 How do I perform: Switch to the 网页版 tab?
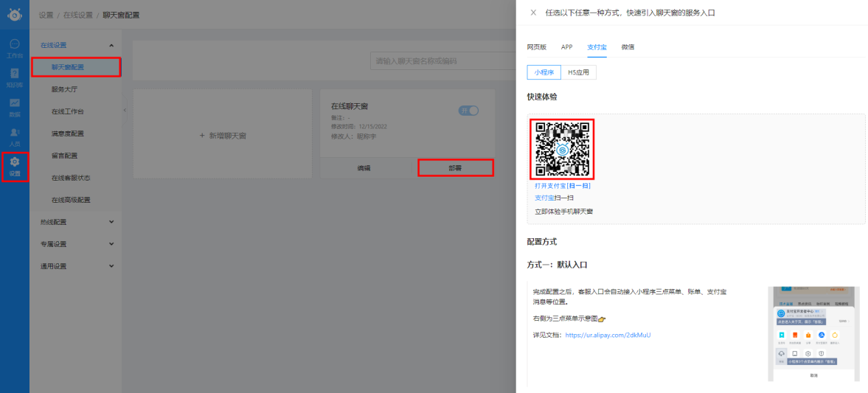pos(536,47)
